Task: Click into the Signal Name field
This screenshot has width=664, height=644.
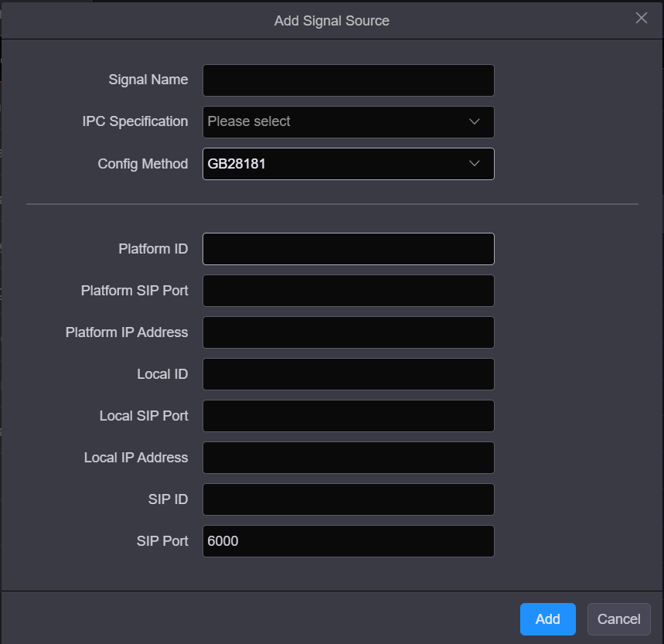Action: (348, 80)
